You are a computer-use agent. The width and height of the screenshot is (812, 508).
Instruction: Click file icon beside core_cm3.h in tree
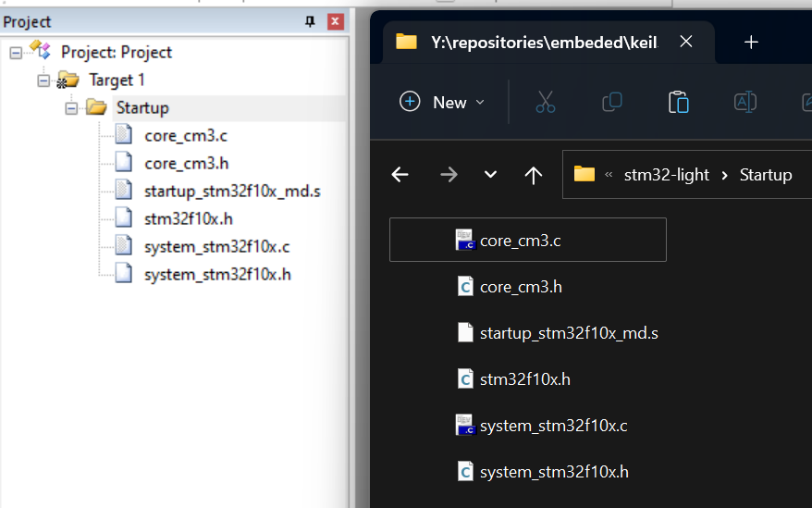point(123,162)
